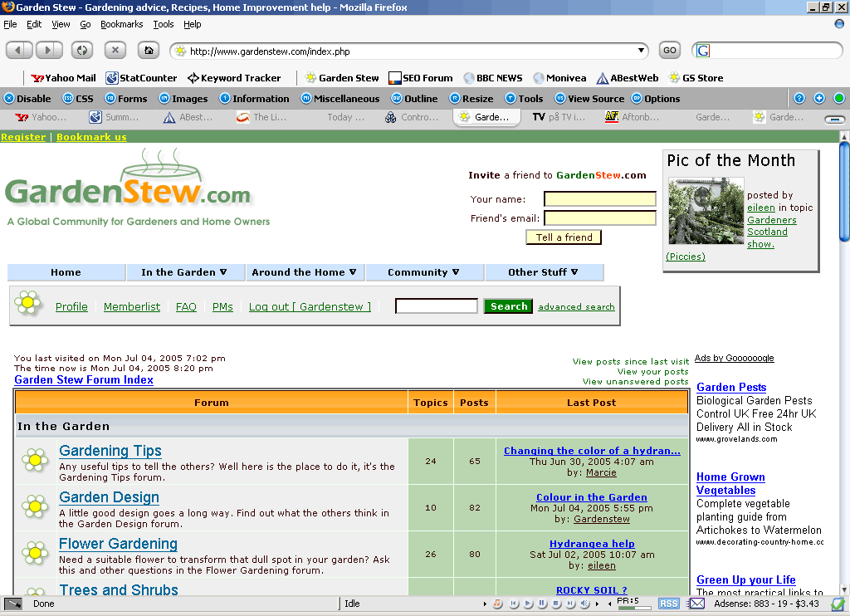Expand the URL bar history dropdown
Image resolution: width=850 pixels, height=616 pixels.
(x=641, y=51)
